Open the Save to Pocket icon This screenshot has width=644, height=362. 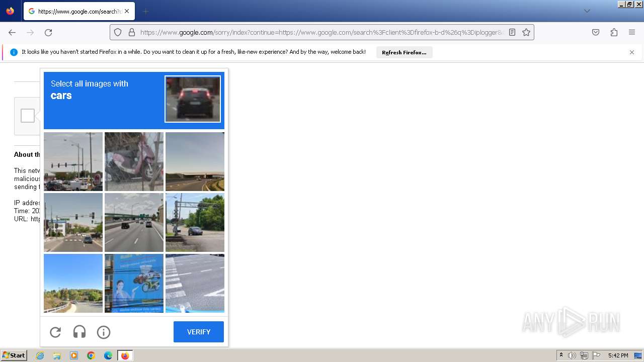tap(596, 32)
